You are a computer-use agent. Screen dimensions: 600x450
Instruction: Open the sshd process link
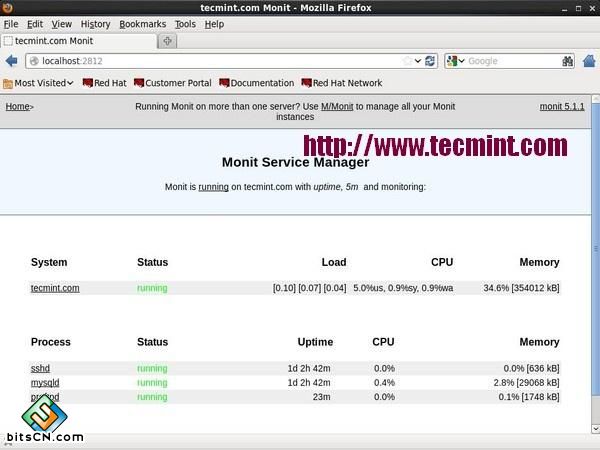point(40,368)
